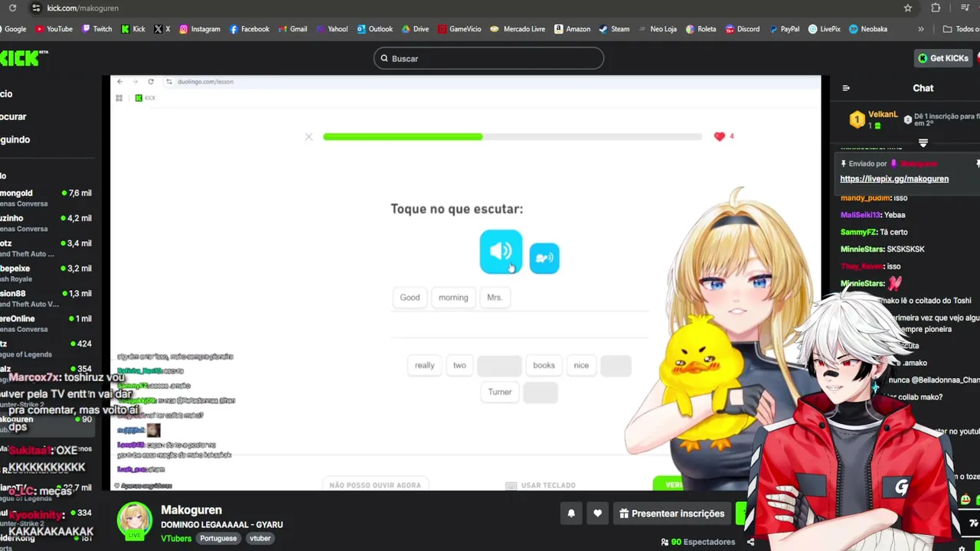Image resolution: width=980 pixels, height=551 pixels.
Task: Open the Steam bookmark
Action: [x=614, y=29]
